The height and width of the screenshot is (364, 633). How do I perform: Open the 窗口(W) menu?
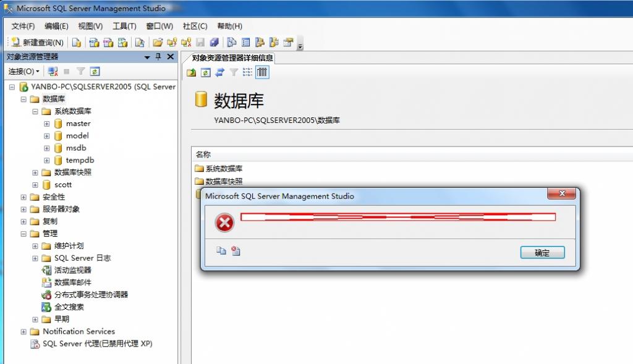(x=159, y=26)
